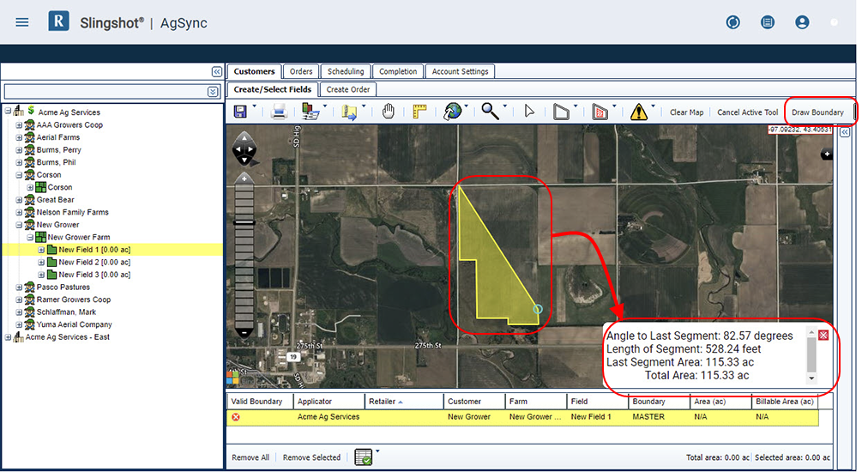Screen dimensions: 868x472
Task: Select Nelson Family Farms in tree
Action: [x=73, y=212]
